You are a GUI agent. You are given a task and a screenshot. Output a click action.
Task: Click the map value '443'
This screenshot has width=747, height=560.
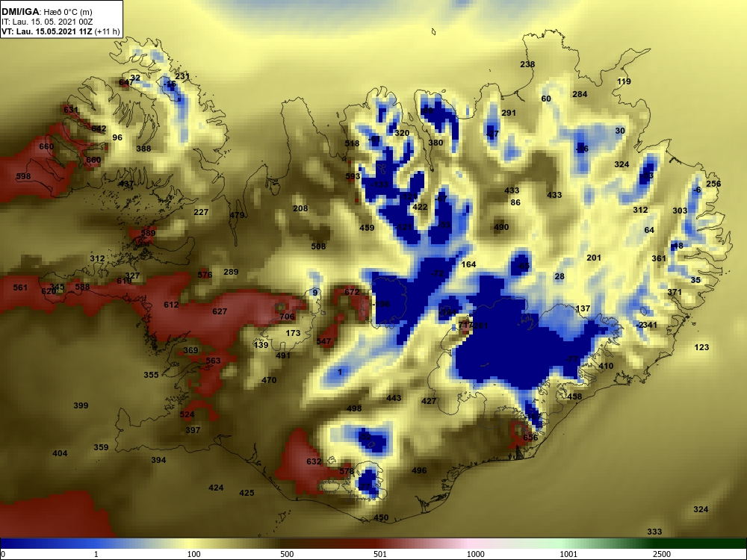pos(394,398)
